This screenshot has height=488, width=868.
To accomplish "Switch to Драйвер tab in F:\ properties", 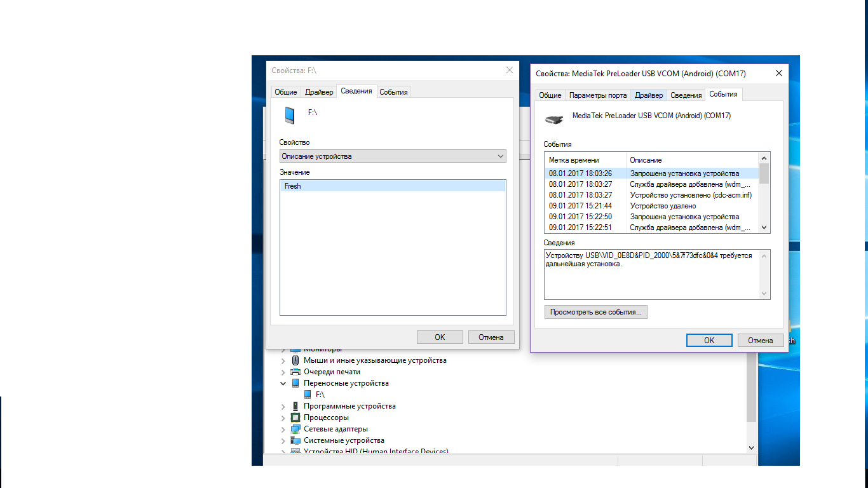I will coord(319,92).
